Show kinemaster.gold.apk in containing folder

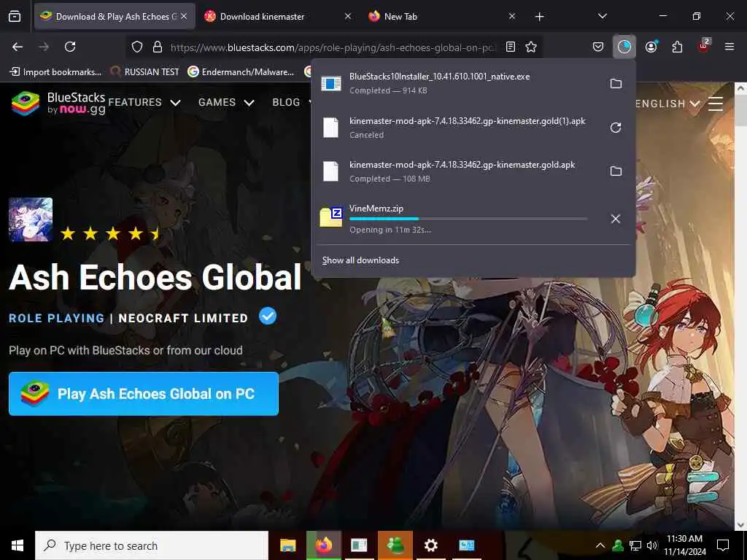click(x=616, y=171)
